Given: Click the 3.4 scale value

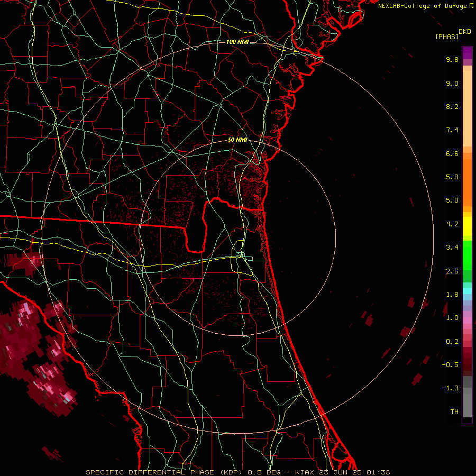Looking at the screenshot, I should [452, 248].
